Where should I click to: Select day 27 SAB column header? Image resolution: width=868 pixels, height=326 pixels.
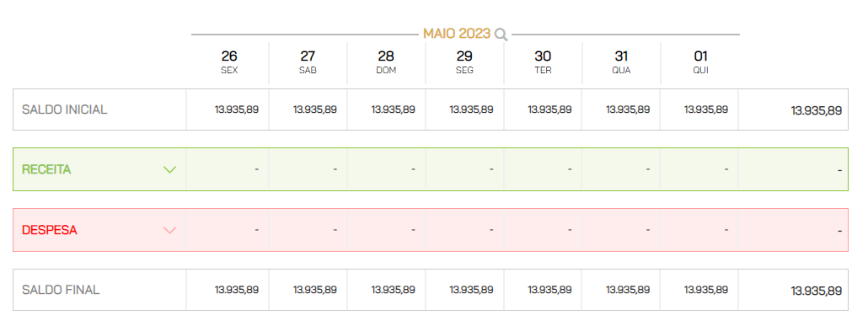tap(308, 62)
